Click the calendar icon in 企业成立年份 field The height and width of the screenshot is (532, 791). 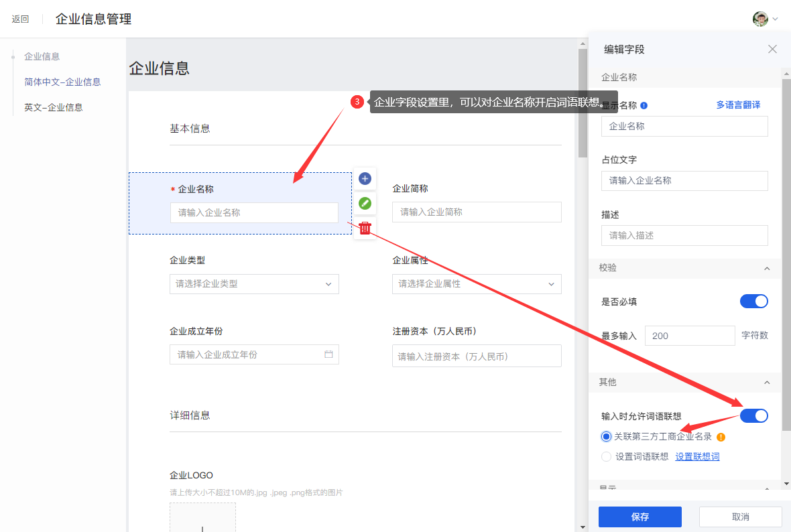click(x=328, y=354)
